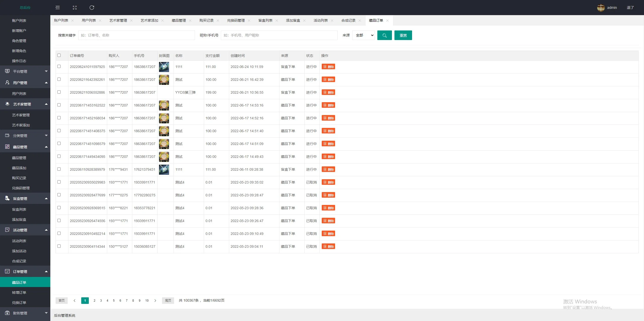Click next page arrow in pagination
This screenshot has height=321, width=644.
[155, 300]
